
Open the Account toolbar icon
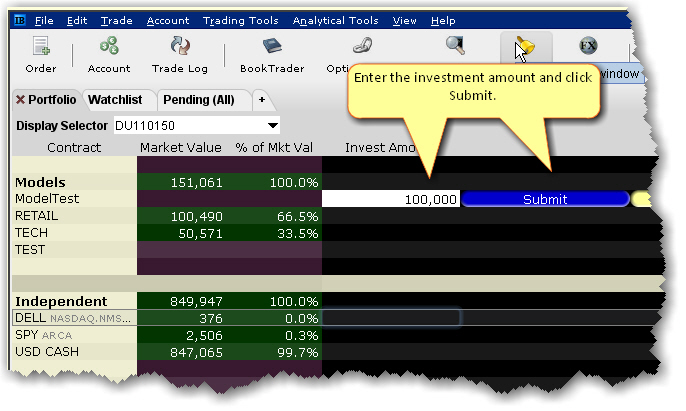108,47
